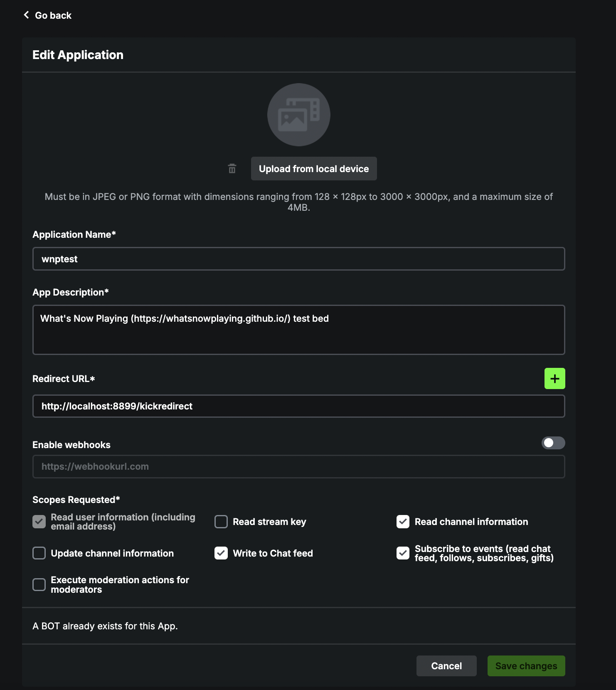Click the Save changes button

click(x=526, y=666)
